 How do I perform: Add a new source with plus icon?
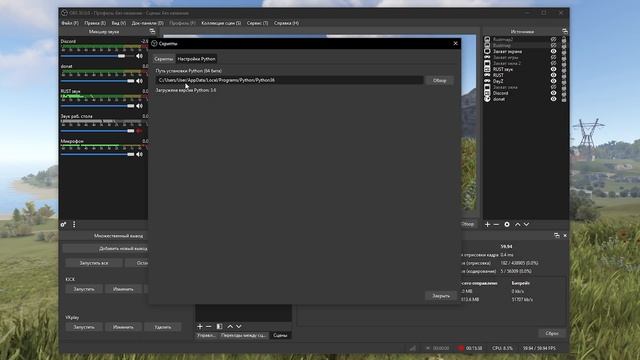[487, 224]
